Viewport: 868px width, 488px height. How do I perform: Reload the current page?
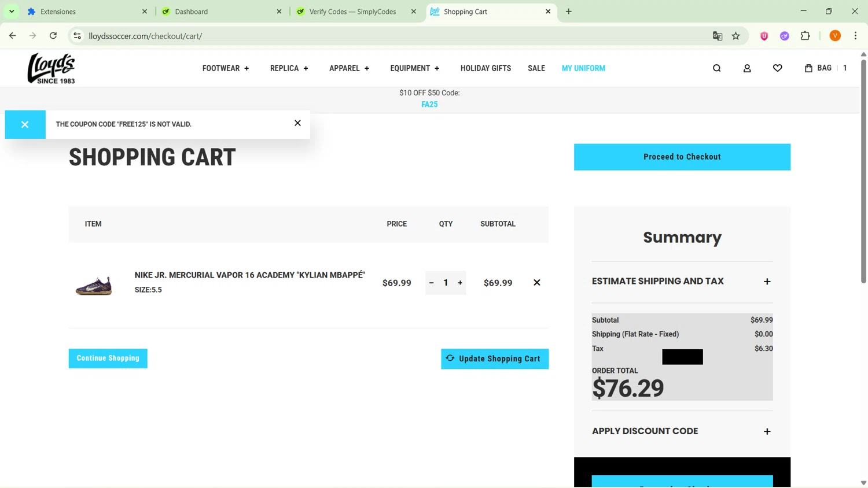click(53, 36)
